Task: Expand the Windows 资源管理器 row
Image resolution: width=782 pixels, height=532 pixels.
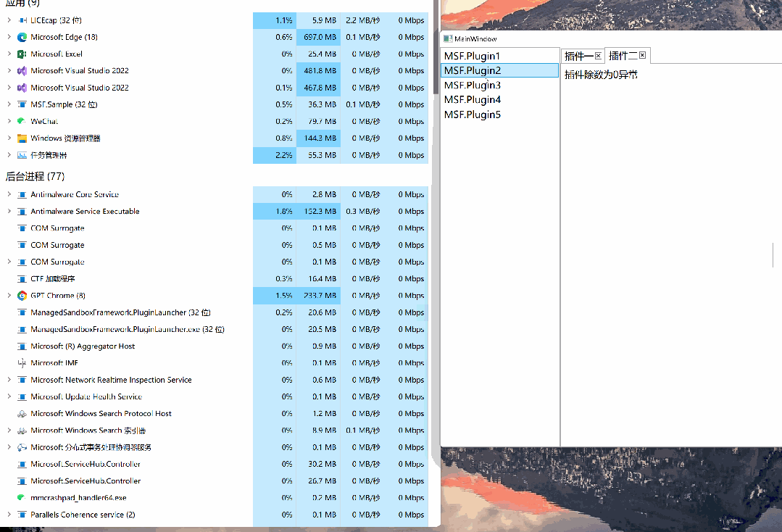Action: (x=9, y=138)
